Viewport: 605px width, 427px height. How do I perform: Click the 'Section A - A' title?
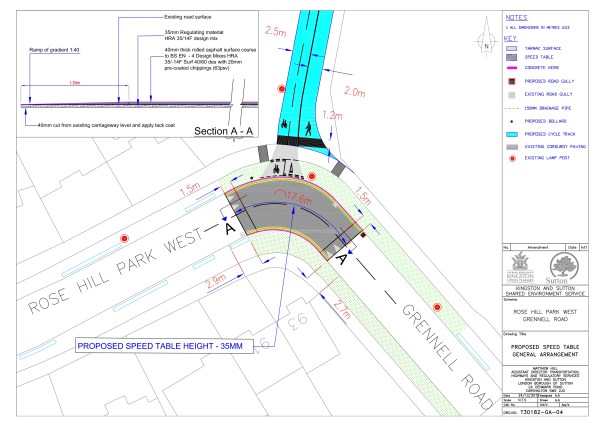[223, 131]
